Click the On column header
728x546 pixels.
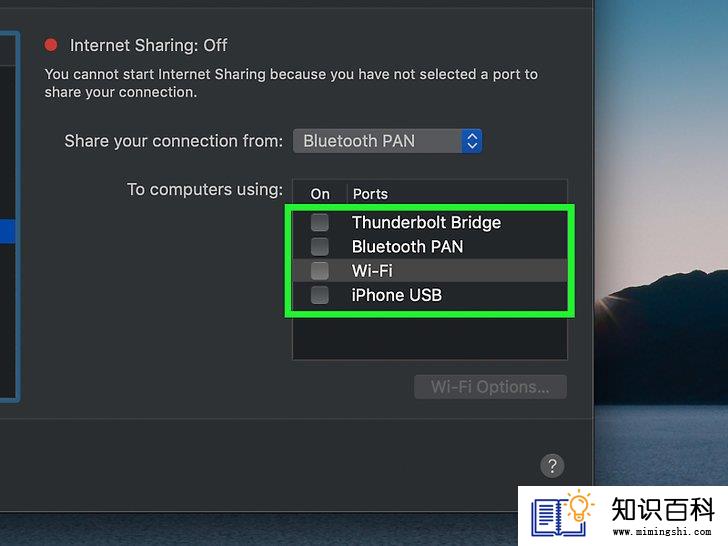coord(320,194)
